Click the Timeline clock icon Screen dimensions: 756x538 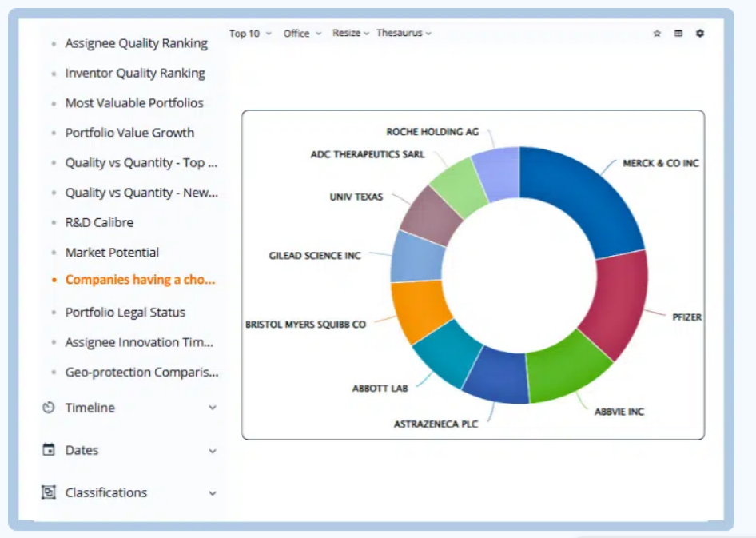click(49, 408)
